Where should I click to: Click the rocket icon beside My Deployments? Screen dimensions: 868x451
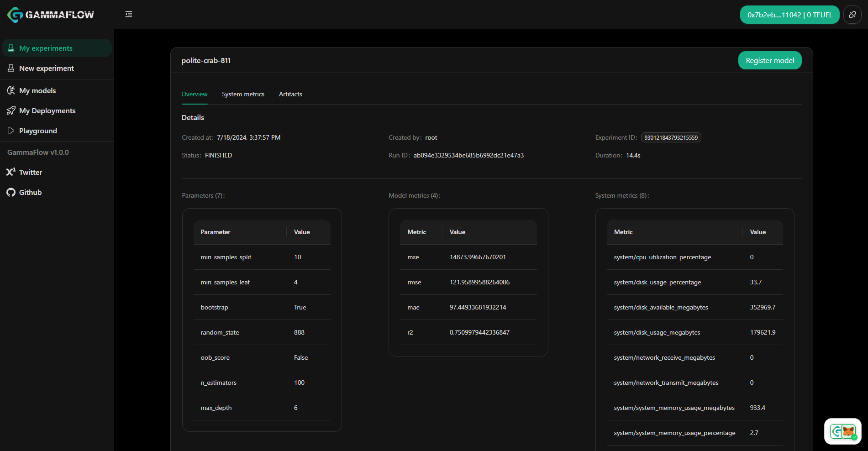point(11,110)
